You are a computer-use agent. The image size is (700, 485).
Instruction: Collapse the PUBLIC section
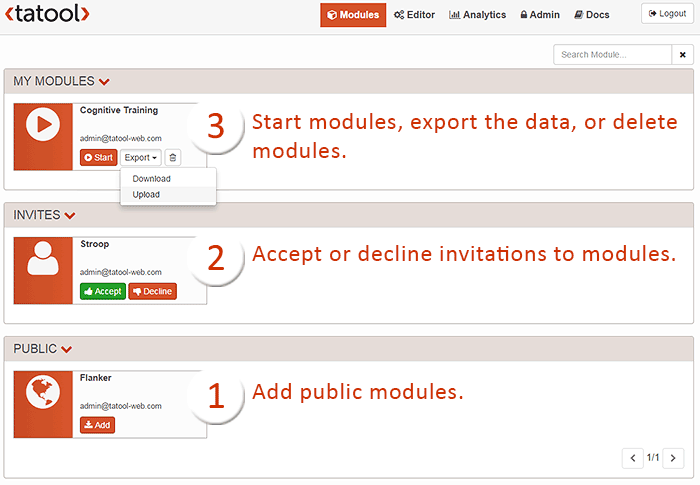(66, 349)
